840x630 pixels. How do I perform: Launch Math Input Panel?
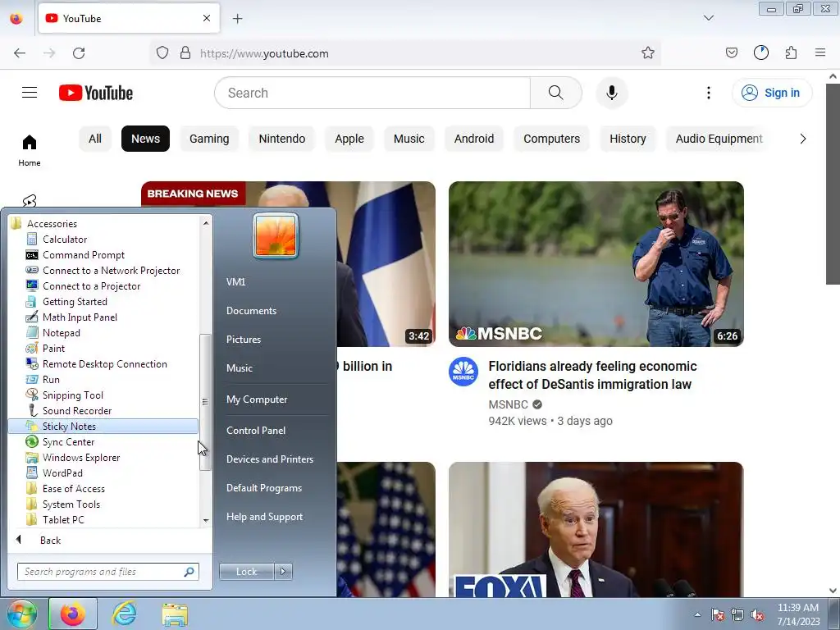click(80, 317)
